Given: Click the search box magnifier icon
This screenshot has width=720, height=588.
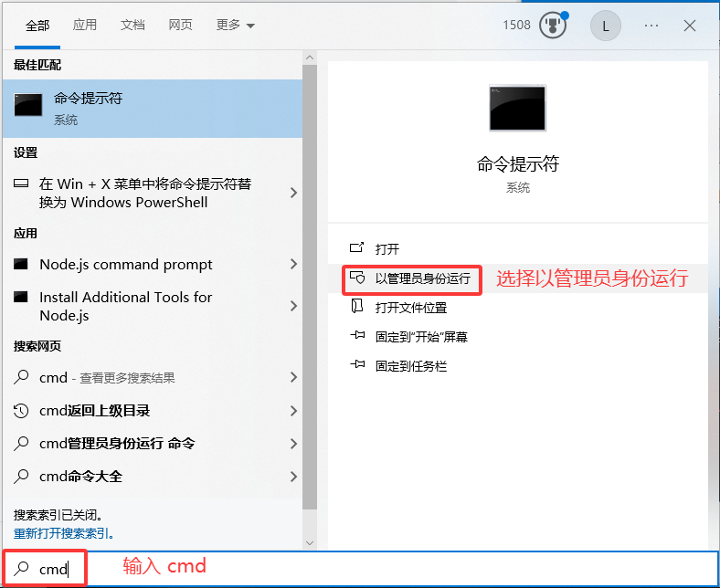Looking at the screenshot, I should 21,569.
